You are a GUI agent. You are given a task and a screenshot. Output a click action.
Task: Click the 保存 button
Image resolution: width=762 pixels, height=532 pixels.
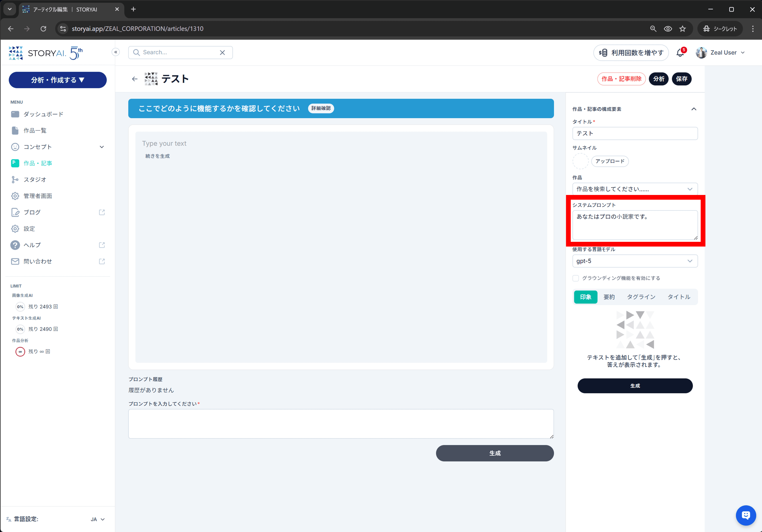681,79
